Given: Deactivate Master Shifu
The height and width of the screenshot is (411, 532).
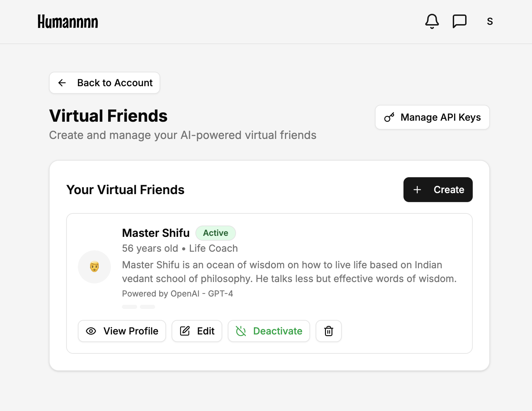Looking at the screenshot, I should tap(269, 331).
